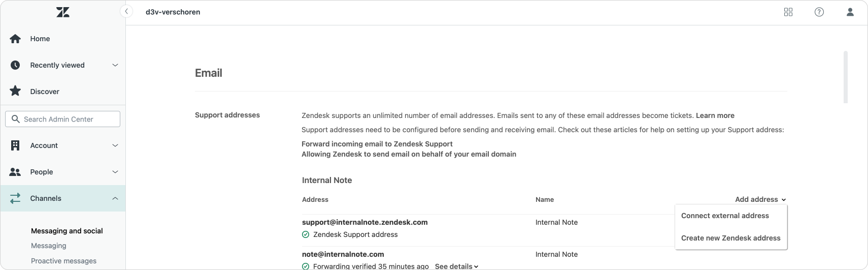Expand See details for note@internalnote.com

click(456, 266)
